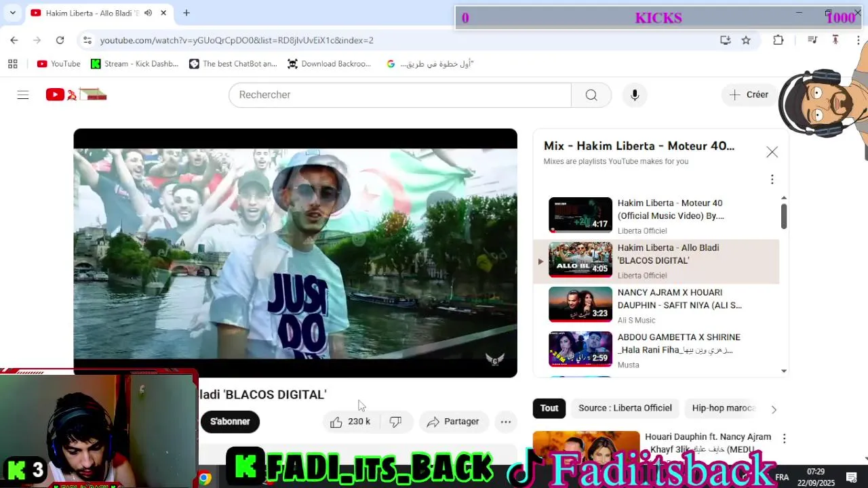The height and width of the screenshot is (488, 868).
Task: Go back in browser
Action: 14,40
